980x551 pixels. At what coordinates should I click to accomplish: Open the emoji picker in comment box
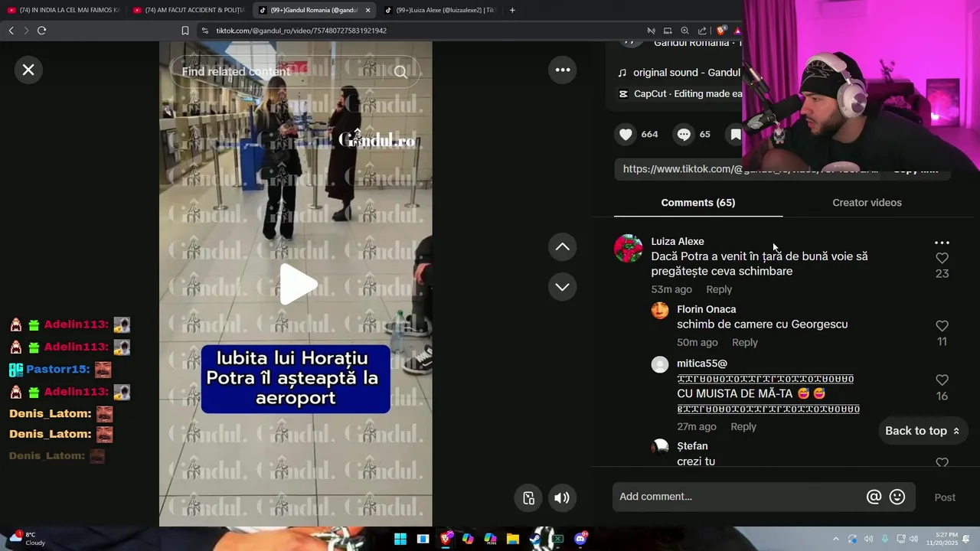[897, 497]
